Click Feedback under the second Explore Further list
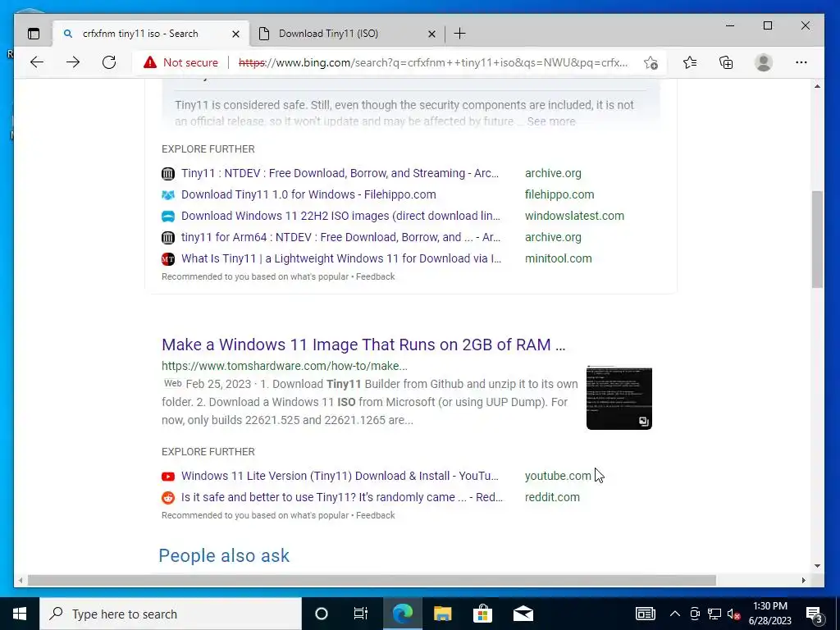The image size is (840, 630). click(375, 515)
